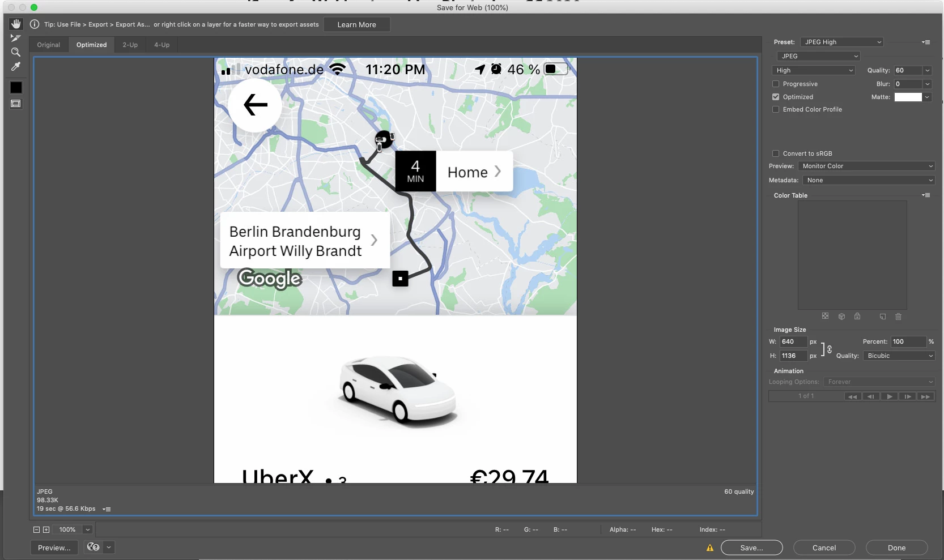Screen dimensions: 944x560
Task: Open the Color Table palette menu
Action: [x=926, y=195]
